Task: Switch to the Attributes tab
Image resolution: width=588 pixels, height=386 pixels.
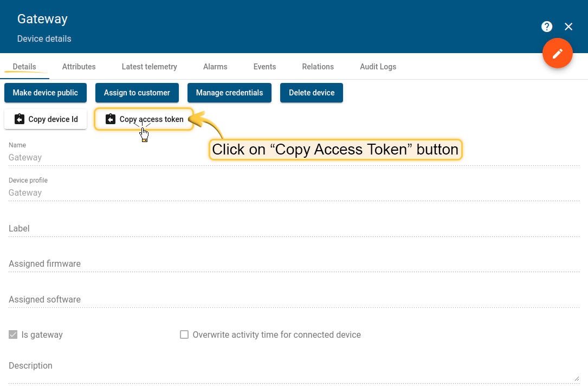Action: tap(79, 67)
